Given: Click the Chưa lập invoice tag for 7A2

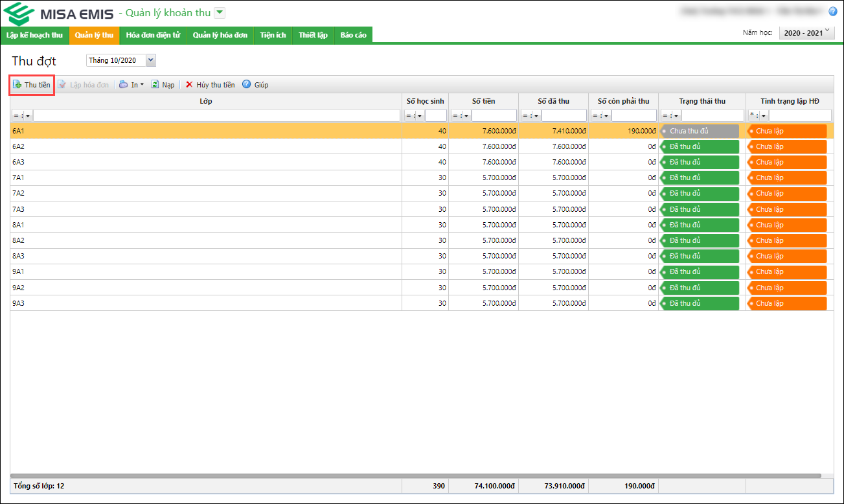Looking at the screenshot, I should (787, 193).
